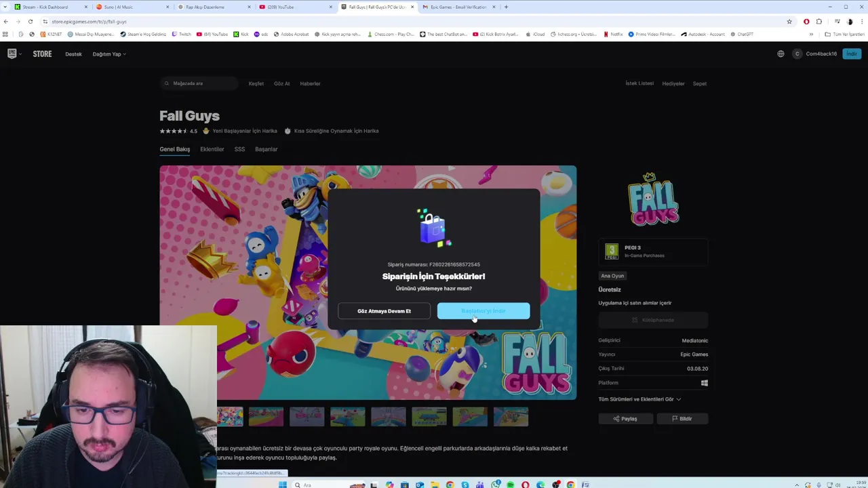The image size is (868, 488).
Task: Open the Netflix bookmark
Action: (613, 34)
